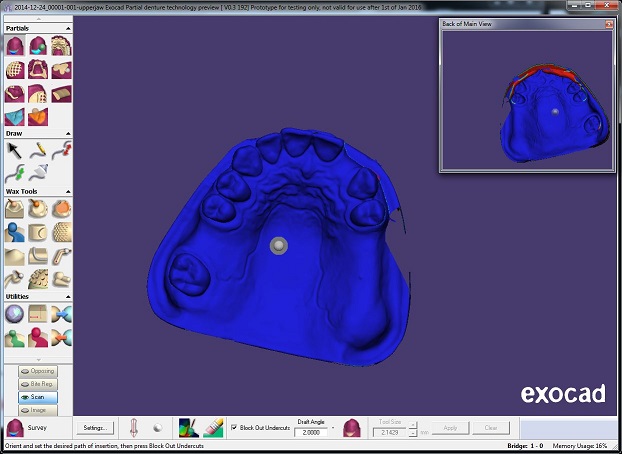Screen dimensions: 622x454
Task: Collapse the Draw section
Action: [x=68, y=134]
